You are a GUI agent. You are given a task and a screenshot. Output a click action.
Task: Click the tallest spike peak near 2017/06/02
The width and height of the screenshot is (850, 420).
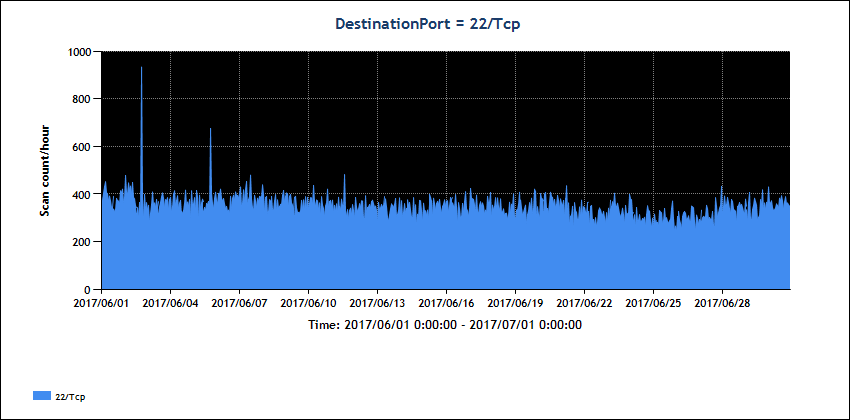(x=141, y=69)
